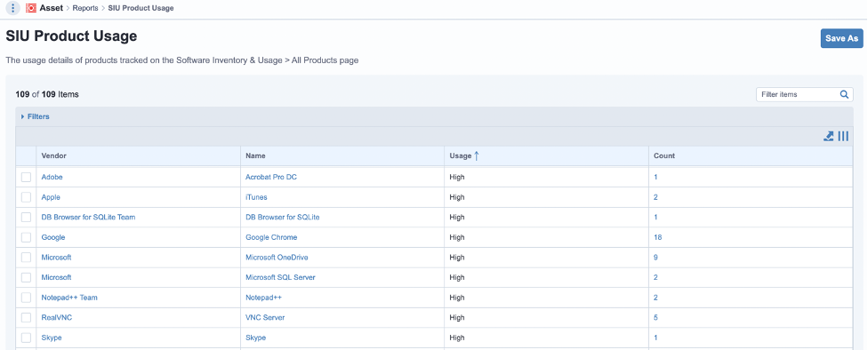Select the Google Chrome row checkbox

[26, 237]
